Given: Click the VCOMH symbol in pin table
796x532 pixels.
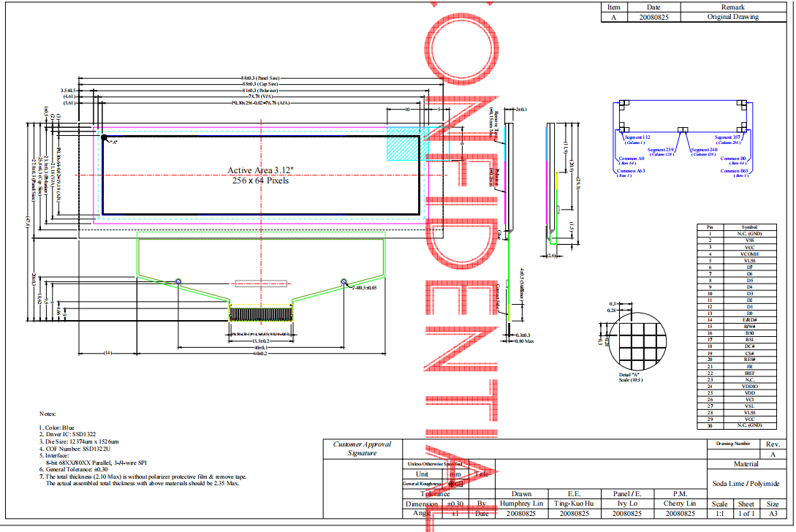Looking at the screenshot, I should [x=749, y=254].
